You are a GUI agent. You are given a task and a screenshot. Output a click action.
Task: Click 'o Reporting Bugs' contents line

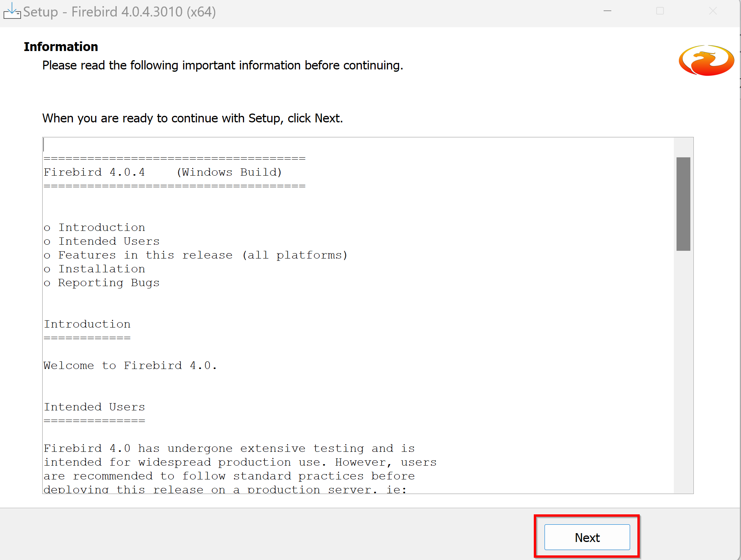click(102, 283)
